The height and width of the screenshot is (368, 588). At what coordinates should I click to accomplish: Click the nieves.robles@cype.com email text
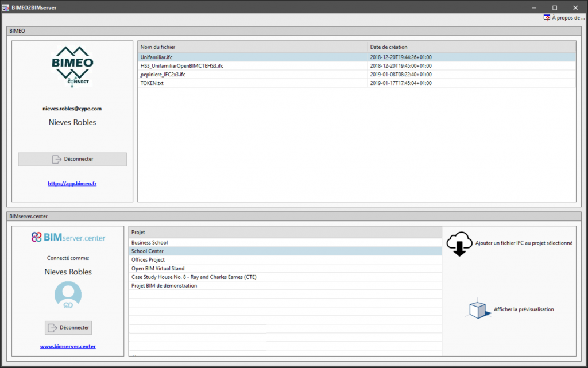click(x=72, y=109)
